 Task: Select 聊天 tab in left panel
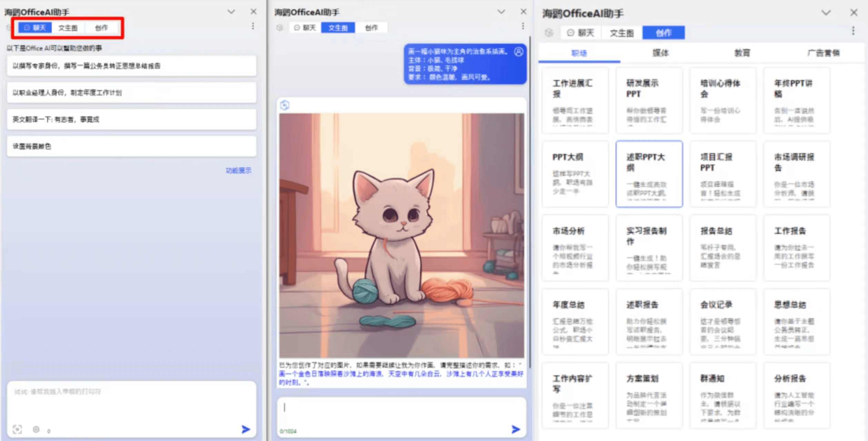pyautogui.click(x=35, y=28)
